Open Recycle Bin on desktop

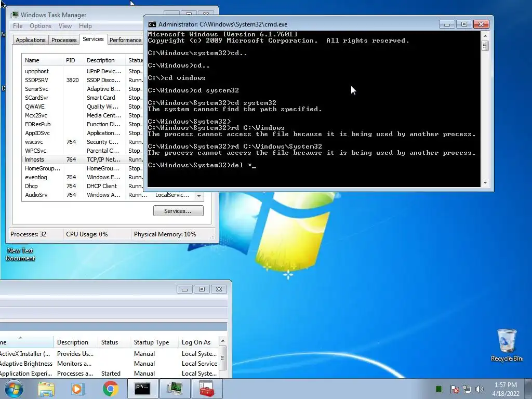(x=507, y=345)
